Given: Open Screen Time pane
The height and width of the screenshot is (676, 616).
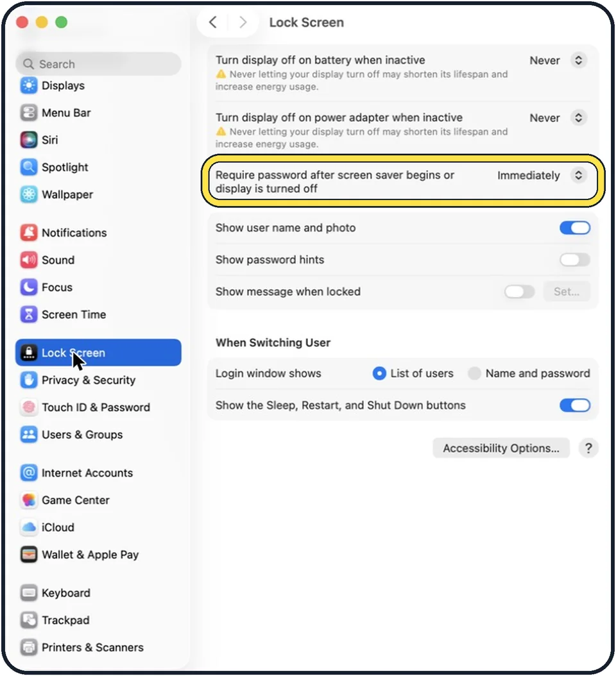Looking at the screenshot, I should pos(99,314).
